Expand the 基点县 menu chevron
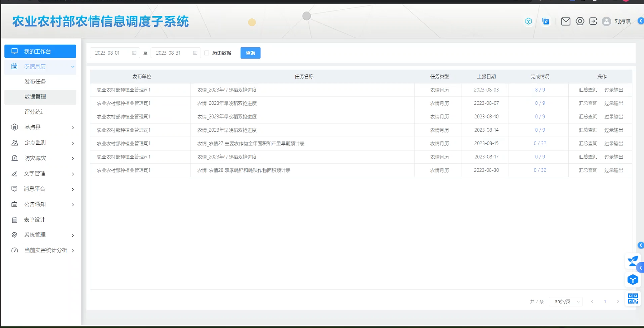 tap(73, 128)
